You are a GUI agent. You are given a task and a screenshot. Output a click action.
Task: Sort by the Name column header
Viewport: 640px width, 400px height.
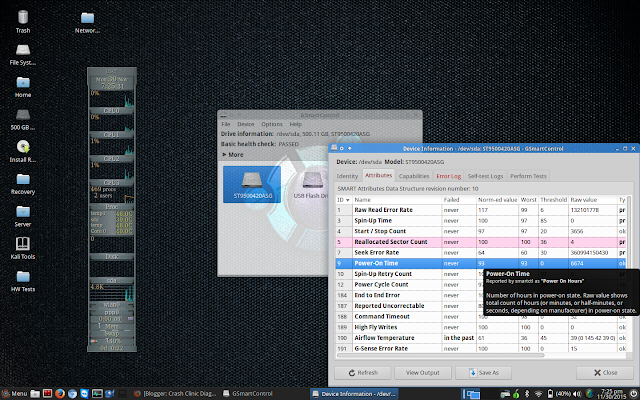click(397, 200)
